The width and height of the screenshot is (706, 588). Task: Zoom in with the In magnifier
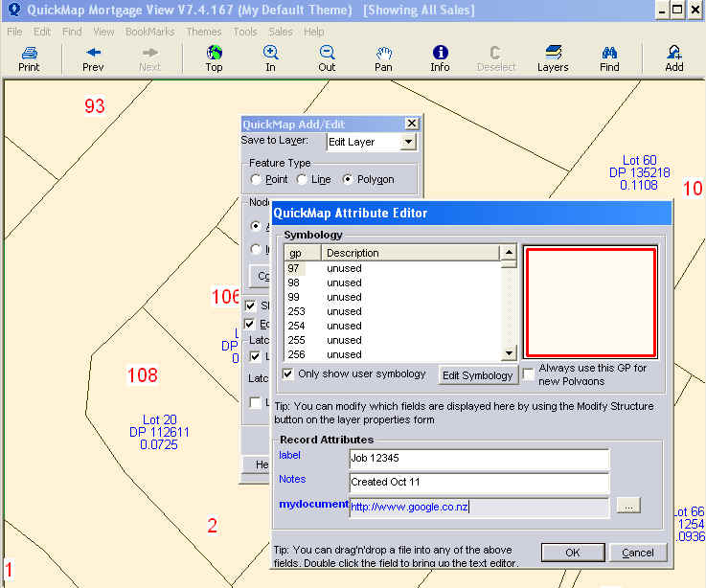[x=271, y=58]
